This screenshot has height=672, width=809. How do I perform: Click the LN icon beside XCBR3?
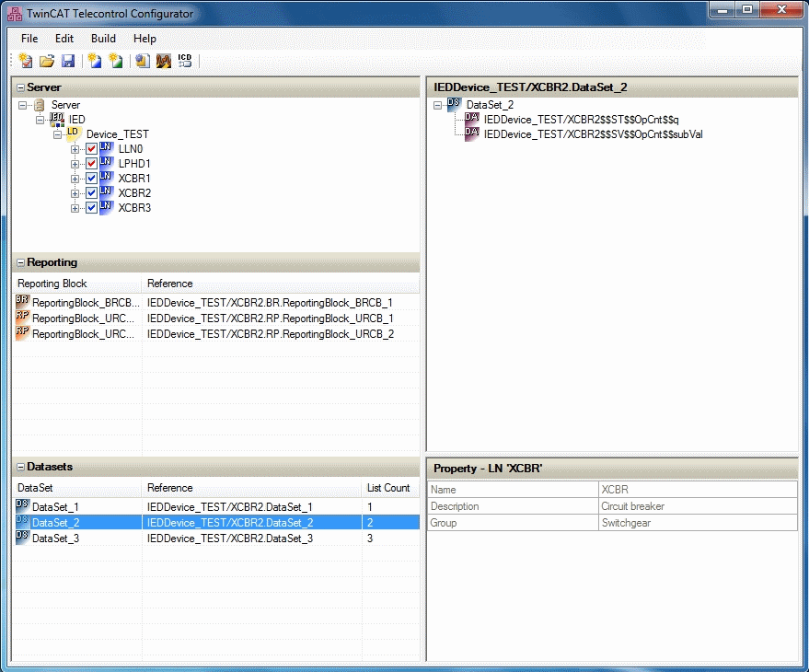pyautogui.click(x=106, y=207)
